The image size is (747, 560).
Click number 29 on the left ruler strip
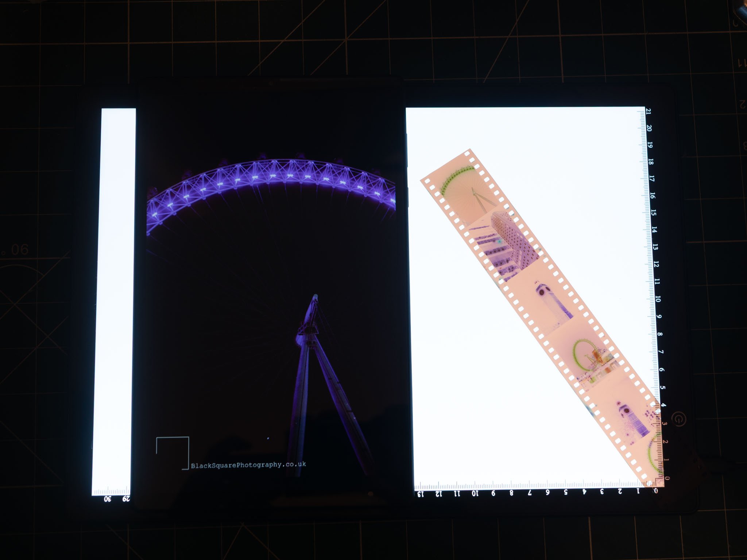pos(126,499)
